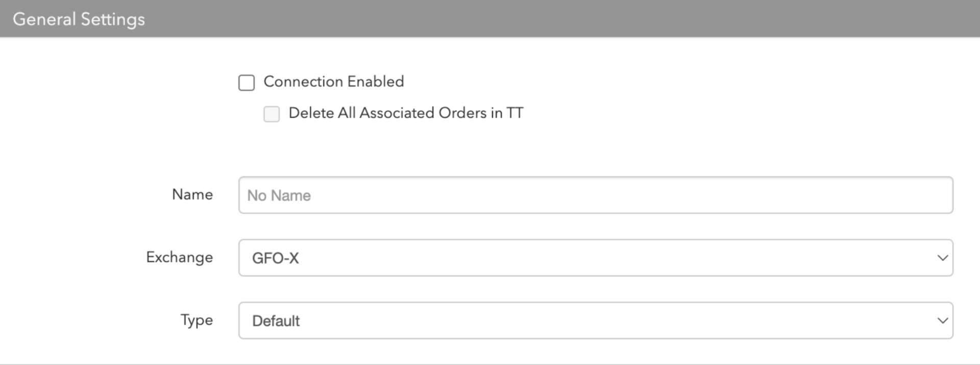980x365 pixels.
Task: Click the middle of the Exchange combo box
Action: 596,258
